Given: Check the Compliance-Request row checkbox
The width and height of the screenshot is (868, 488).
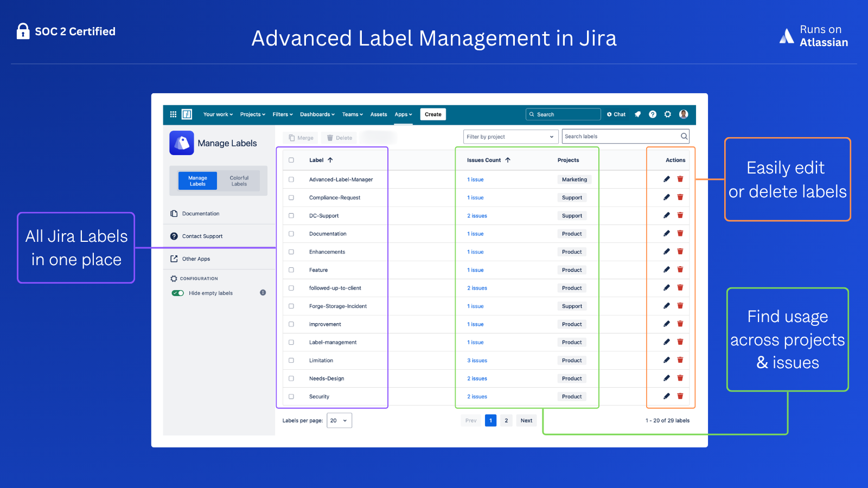Looking at the screenshot, I should (x=291, y=197).
